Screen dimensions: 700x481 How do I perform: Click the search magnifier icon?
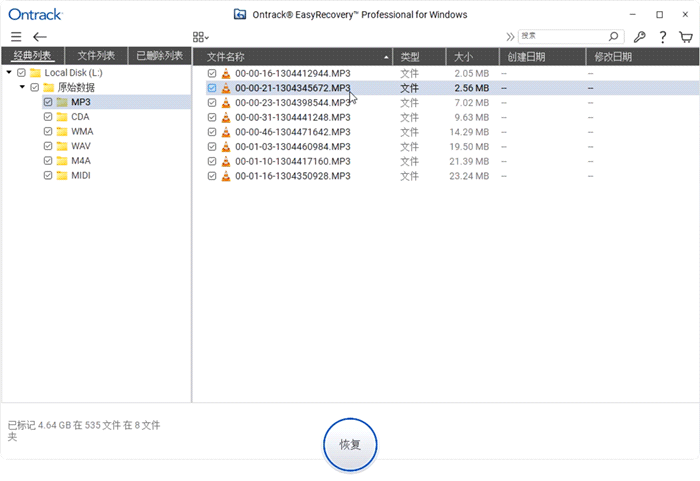point(614,36)
